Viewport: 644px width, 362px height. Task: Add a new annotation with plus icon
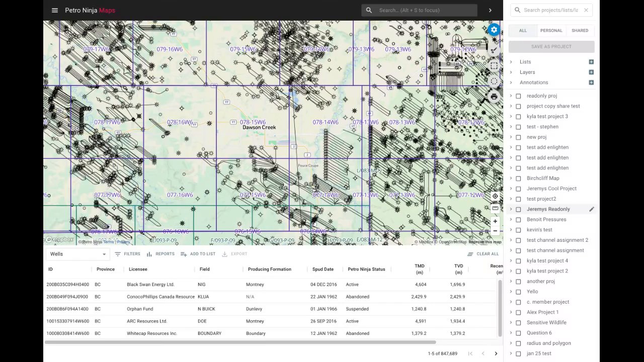tap(591, 82)
